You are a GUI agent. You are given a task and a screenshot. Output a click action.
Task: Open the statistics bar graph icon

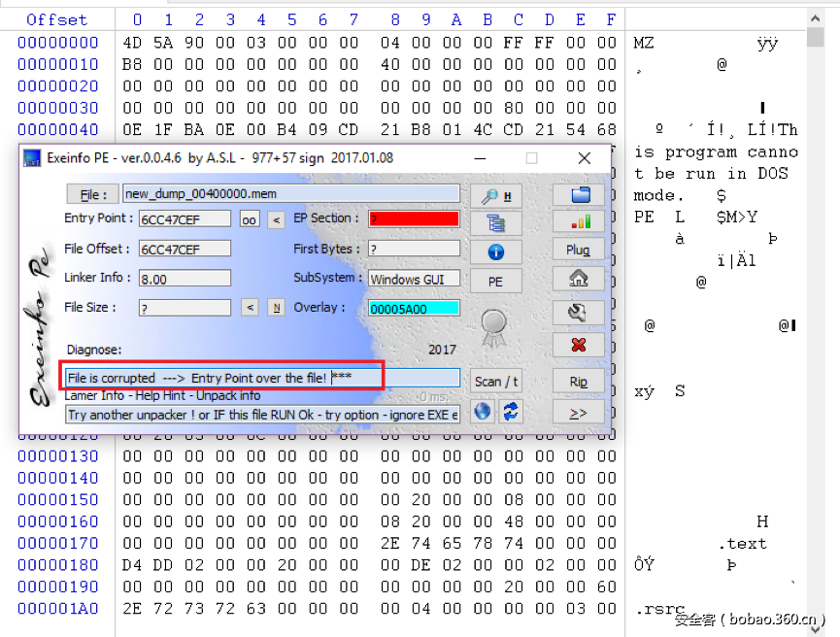tap(580, 219)
